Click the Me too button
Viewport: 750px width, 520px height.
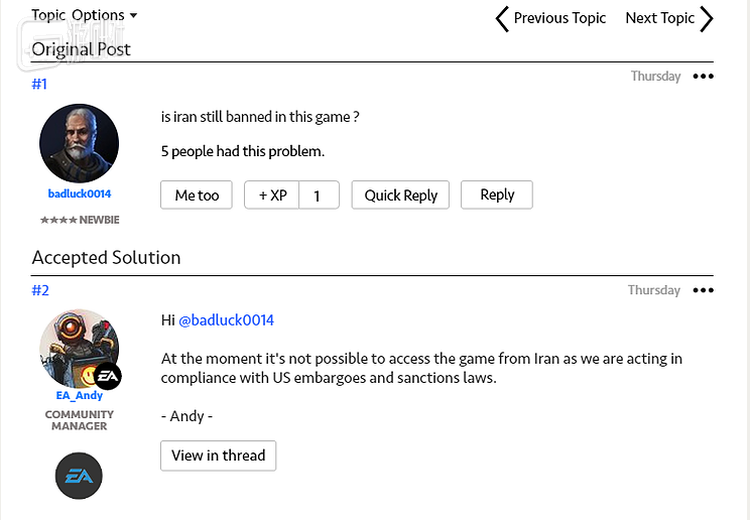(x=197, y=195)
